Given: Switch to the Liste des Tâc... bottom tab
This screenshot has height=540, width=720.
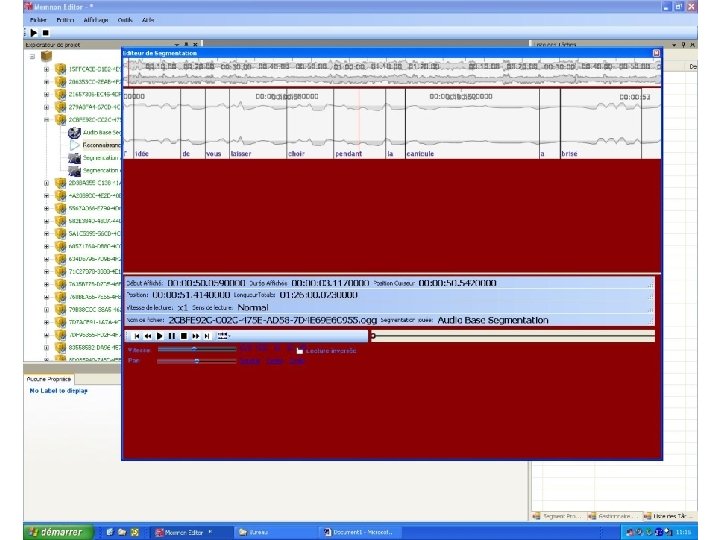Looking at the screenshot, I should (669, 516).
